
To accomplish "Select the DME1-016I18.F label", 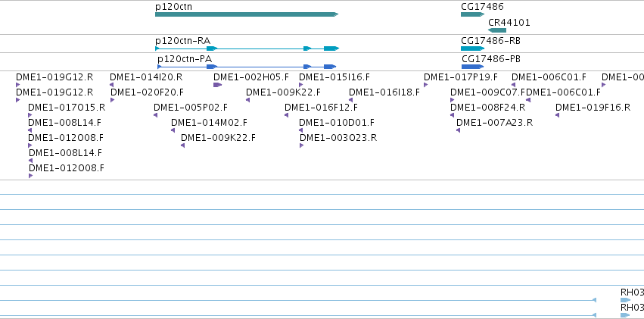I will [x=384, y=92].
